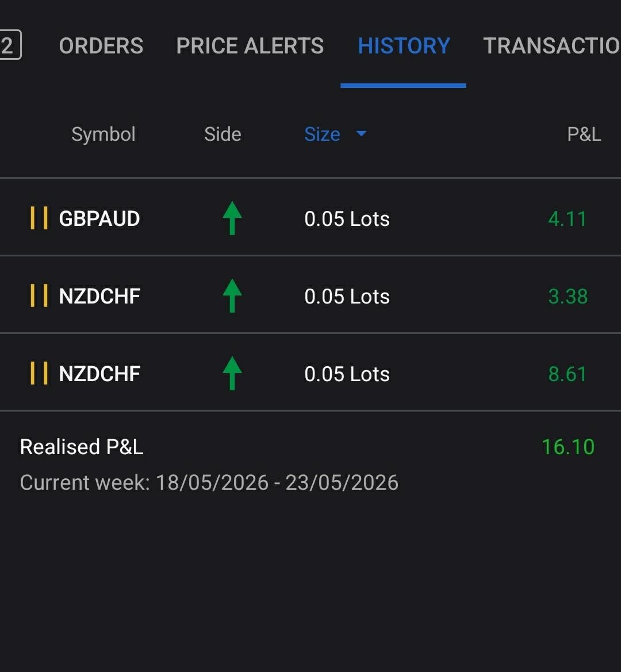Screen dimensions: 621x672
Task: Change the Current week date range
Action: tap(209, 482)
